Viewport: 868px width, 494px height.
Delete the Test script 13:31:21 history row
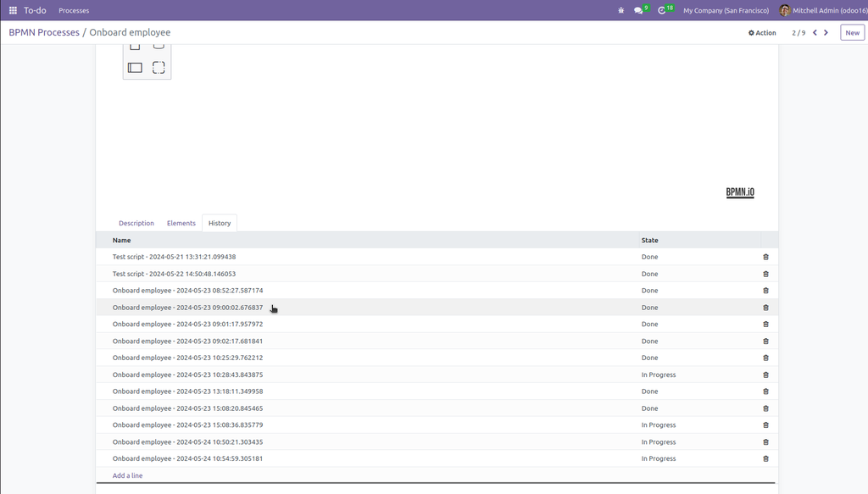766,258
